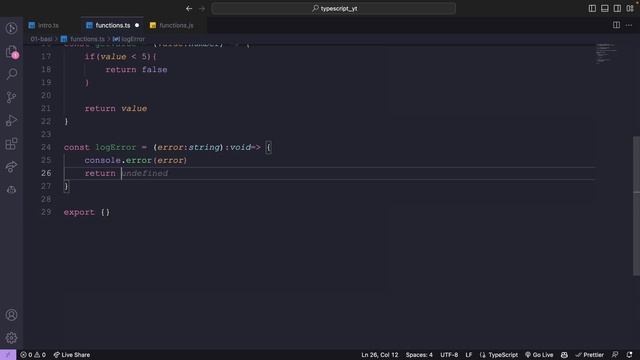Click the Ln 26, Col 12 cursor position
The width and height of the screenshot is (640, 360).
pos(380,355)
